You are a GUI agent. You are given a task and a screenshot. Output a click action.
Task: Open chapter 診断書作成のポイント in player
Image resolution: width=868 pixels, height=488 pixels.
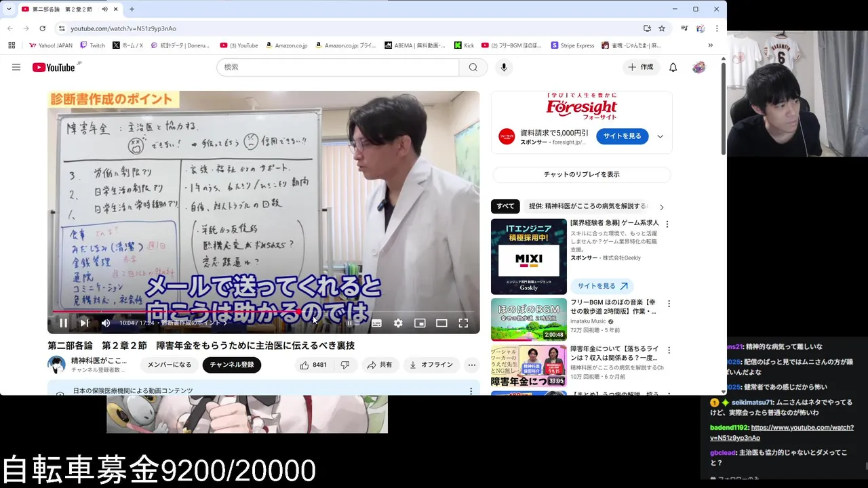(x=194, y=323)
